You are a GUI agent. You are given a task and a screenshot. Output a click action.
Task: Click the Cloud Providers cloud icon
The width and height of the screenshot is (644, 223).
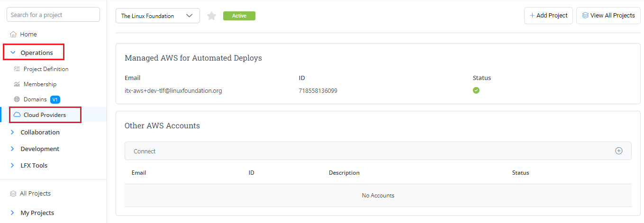[x=17, y=115]
